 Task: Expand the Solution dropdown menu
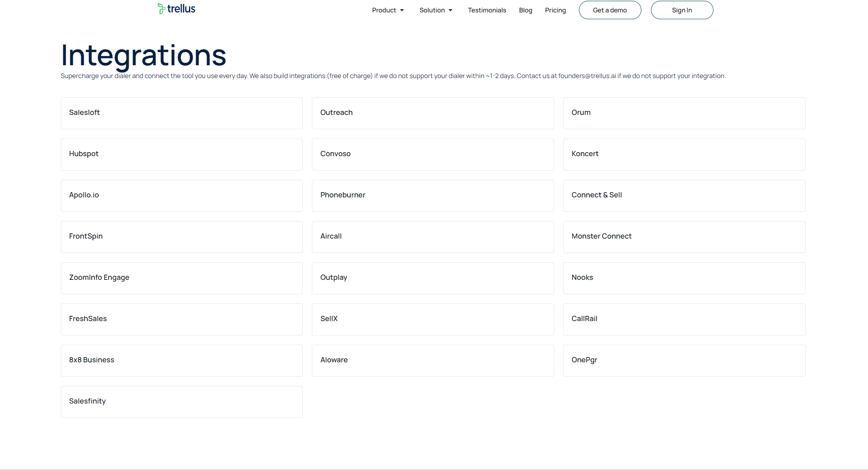(x=436, y=10)
